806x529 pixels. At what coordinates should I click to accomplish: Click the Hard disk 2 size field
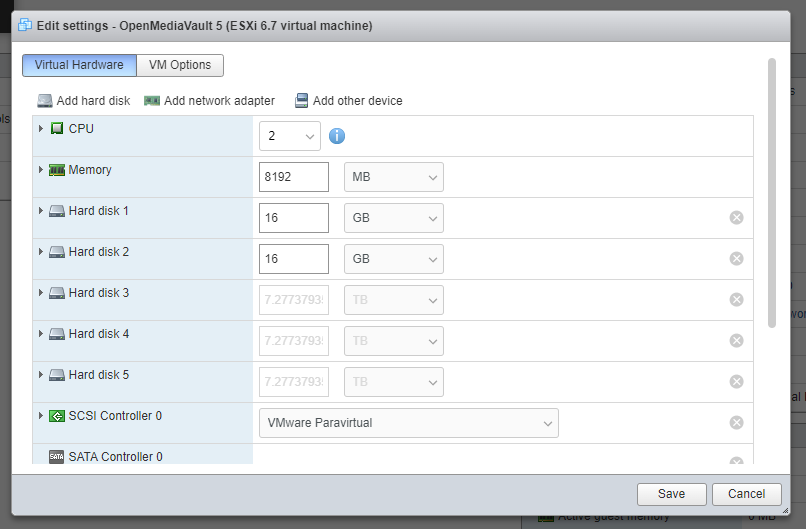[294, 259]
